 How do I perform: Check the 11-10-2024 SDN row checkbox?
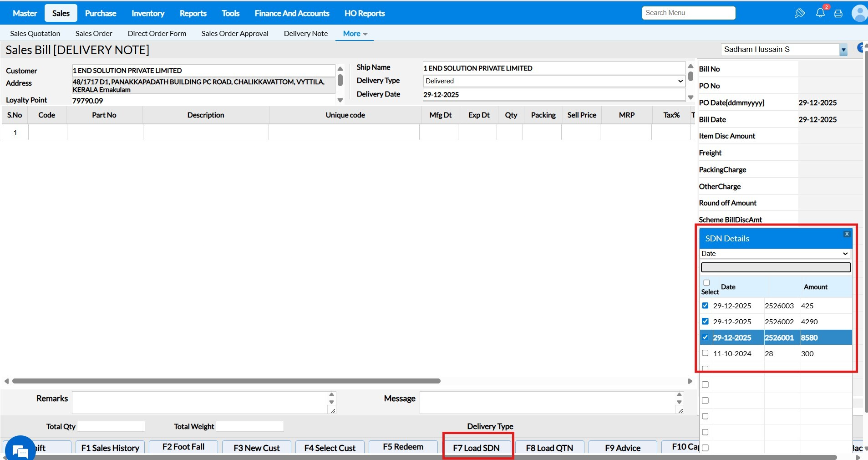(705, 353)
